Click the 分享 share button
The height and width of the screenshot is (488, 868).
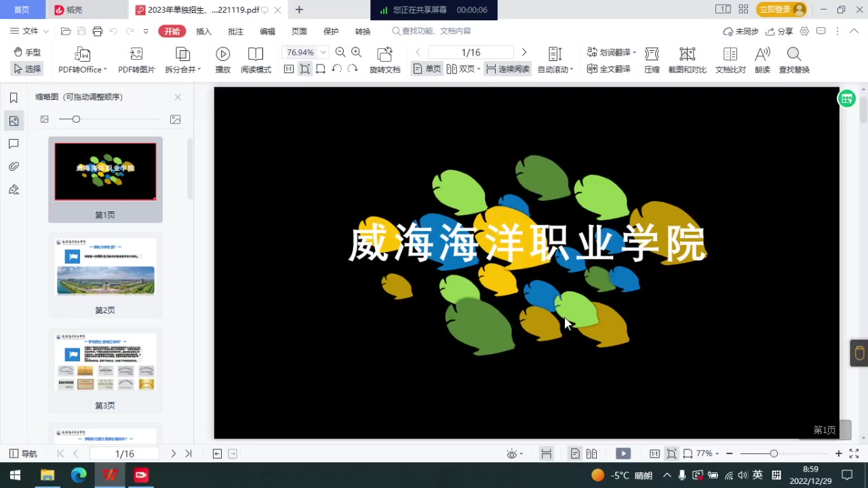pyautogui.click(x=779, y=31)
